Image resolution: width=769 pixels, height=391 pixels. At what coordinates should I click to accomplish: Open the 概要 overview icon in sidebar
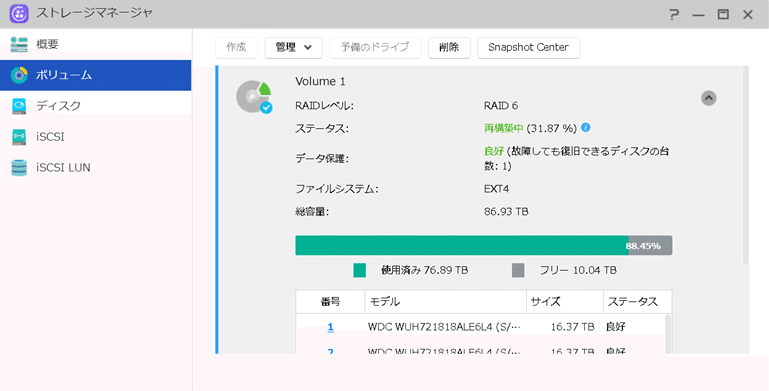pyautogui.click(x=19, y=44)
